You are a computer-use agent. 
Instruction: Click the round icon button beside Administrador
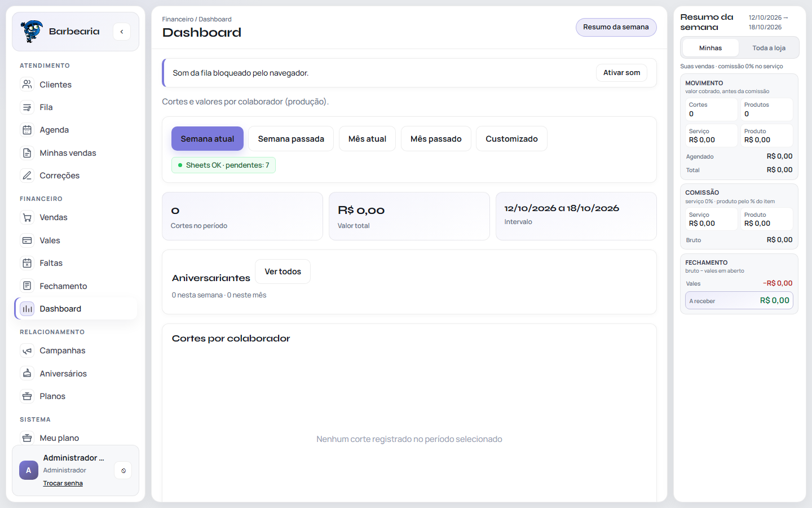tap(123, 470)
